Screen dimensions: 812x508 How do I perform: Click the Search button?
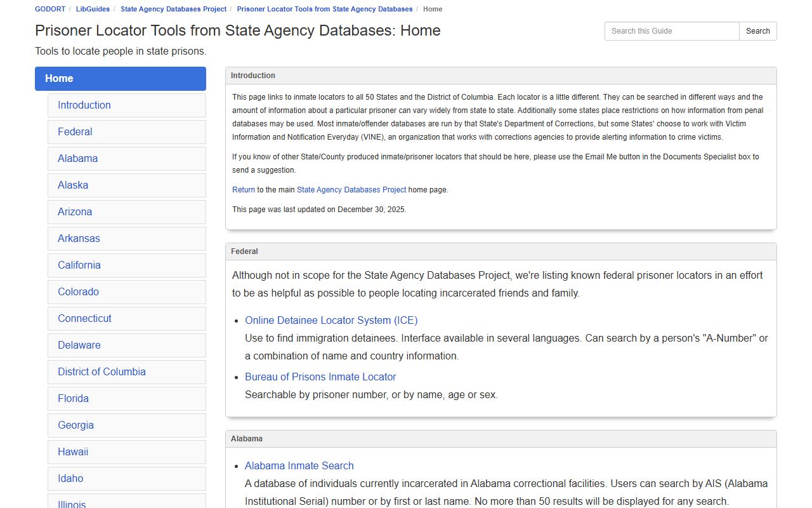click(x=758, y=31)
